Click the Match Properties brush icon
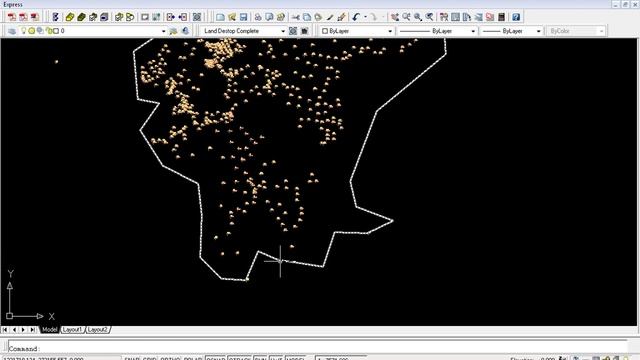 [330, 17]
